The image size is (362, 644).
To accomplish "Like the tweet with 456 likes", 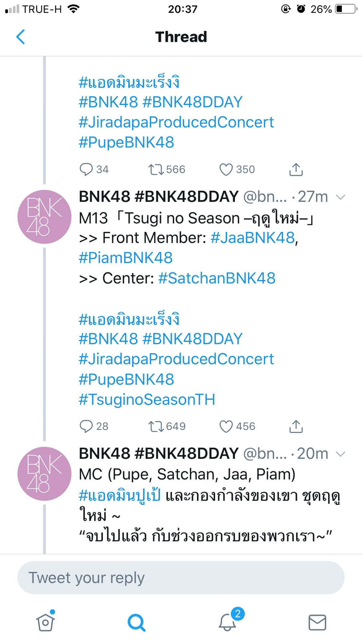I will [226, 426].
